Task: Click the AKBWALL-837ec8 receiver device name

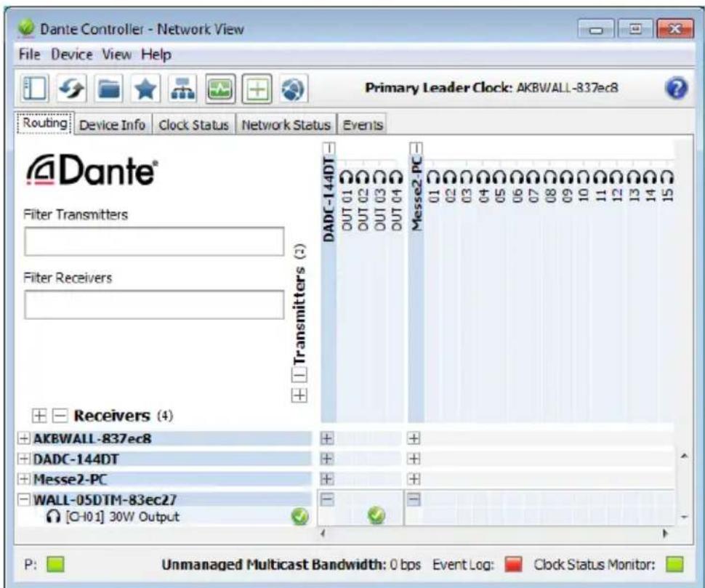Action: point(92,438)
